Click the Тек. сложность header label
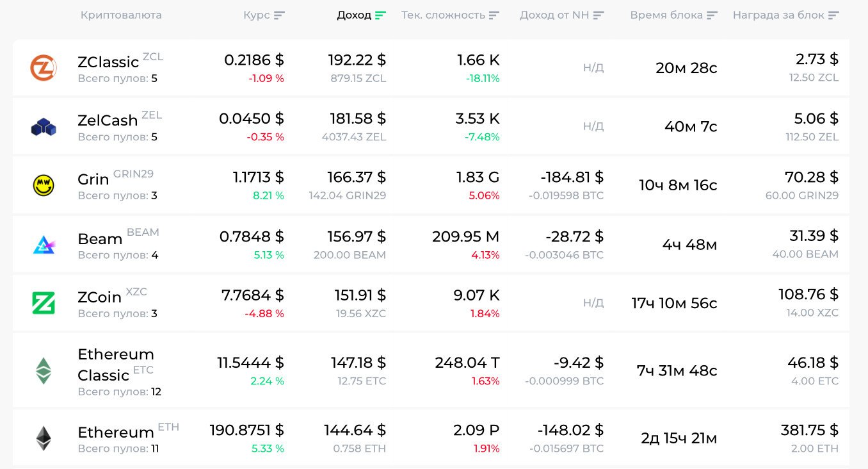The width and height of the screenshot is (868, 469). tap(443, 15)
